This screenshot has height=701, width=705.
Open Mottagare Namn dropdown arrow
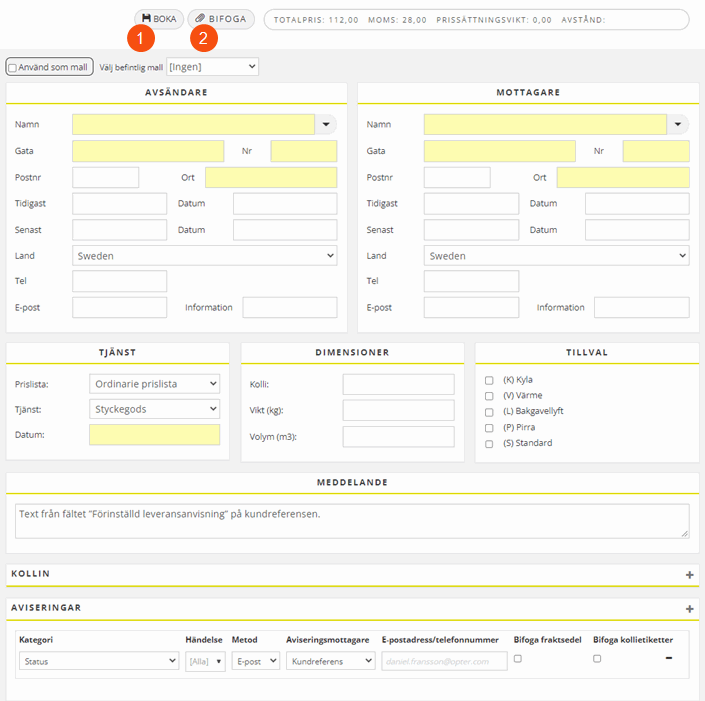click(678, 124)
